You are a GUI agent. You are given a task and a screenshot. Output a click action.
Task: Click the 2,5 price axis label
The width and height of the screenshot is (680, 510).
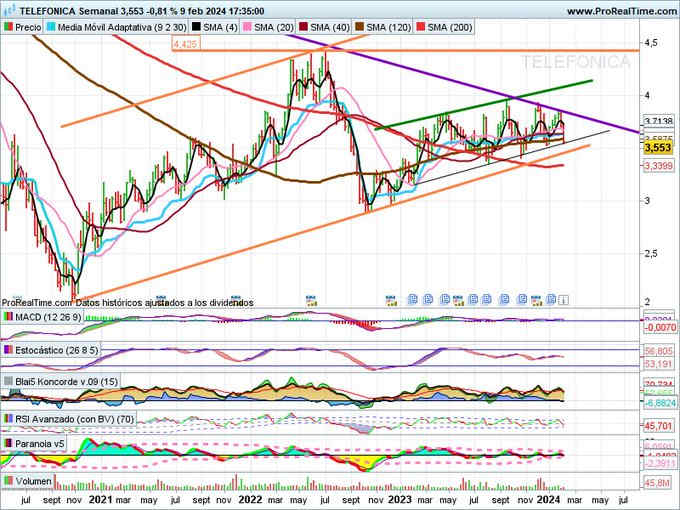pos(651,253)
